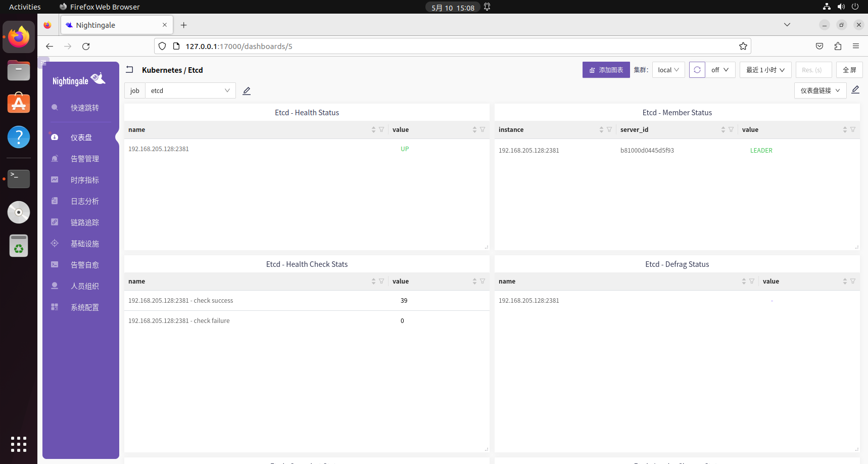Screen dimensions: 868x464
Task: Click the Nightingale logo in sidebar
Action: [79, 80]
